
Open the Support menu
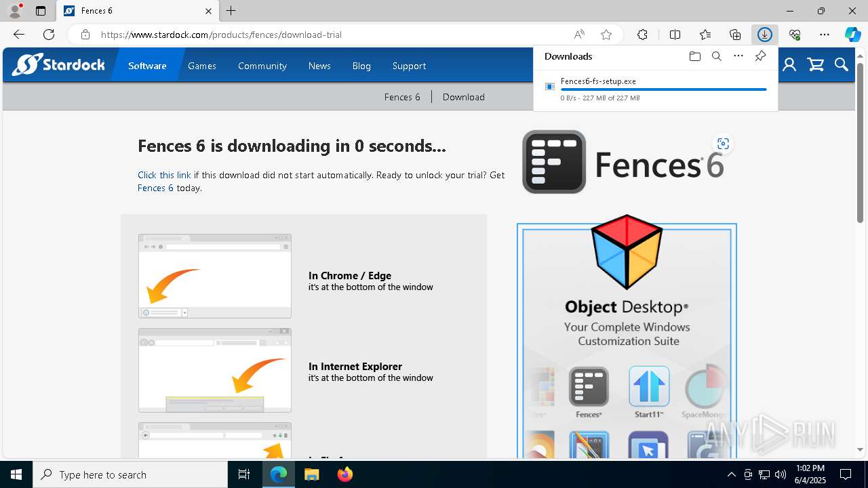409,66
